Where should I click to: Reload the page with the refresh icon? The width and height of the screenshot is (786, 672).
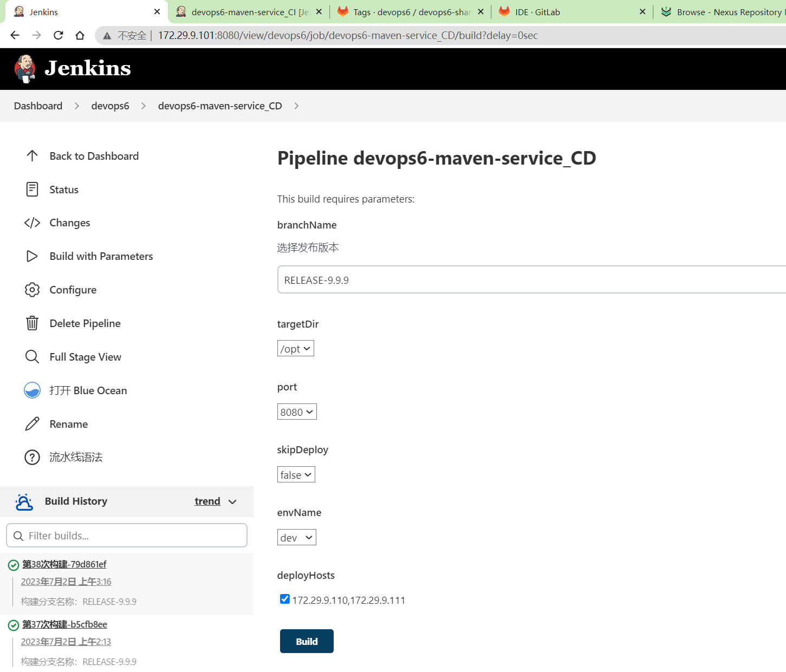(x=59, y=35)
